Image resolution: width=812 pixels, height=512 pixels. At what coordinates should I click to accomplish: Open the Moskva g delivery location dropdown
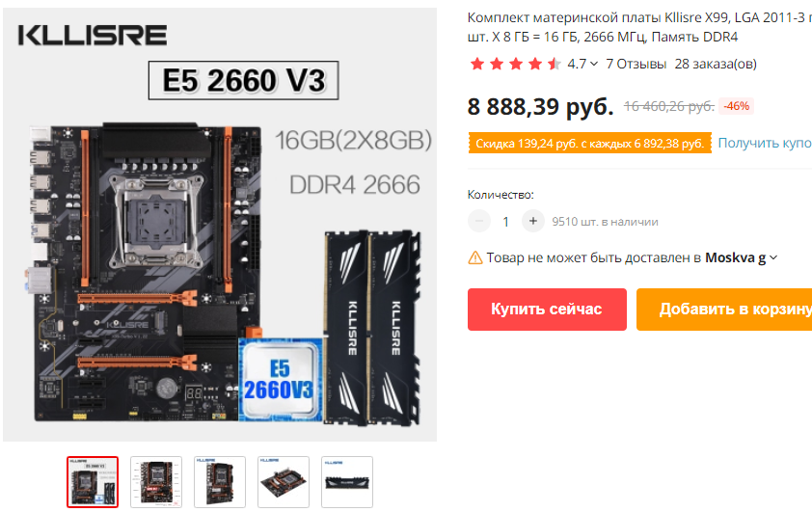click(741, 257)
